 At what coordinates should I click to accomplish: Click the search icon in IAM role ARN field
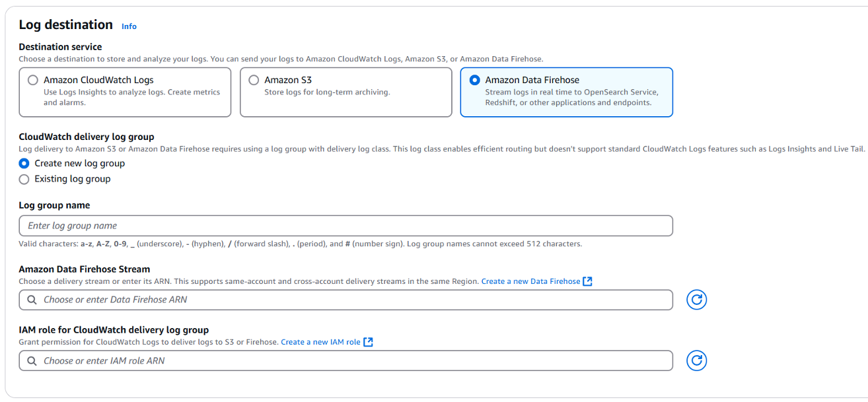[32, 361]
